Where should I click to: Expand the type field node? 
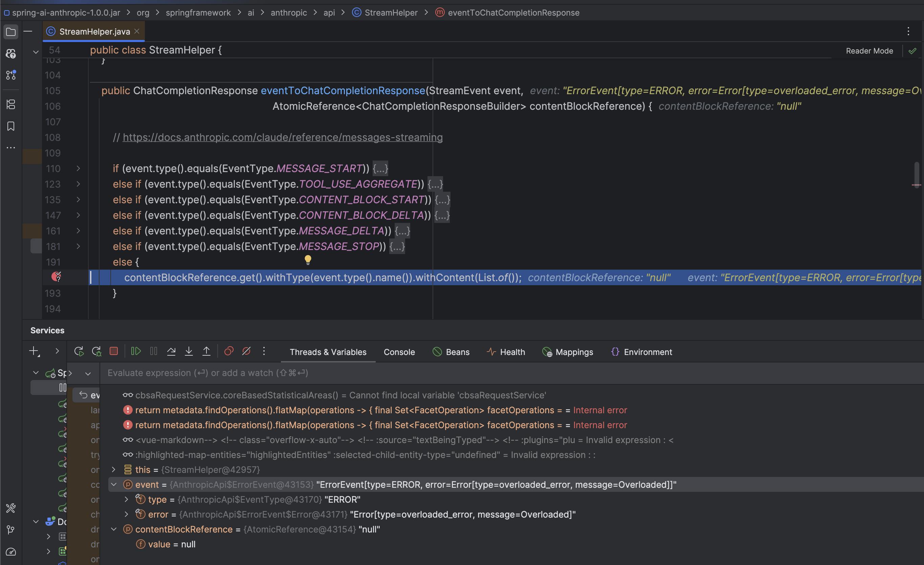coord(126,499)
